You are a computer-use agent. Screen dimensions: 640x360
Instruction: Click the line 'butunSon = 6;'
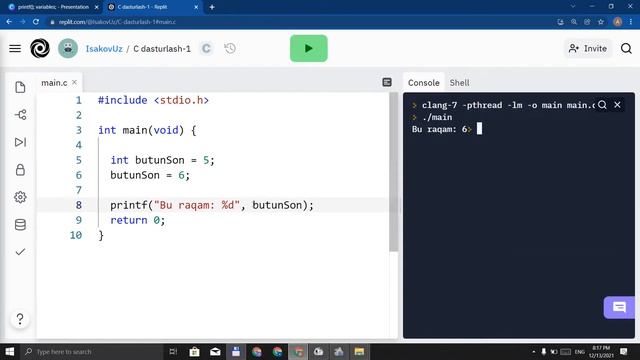tap(150, 175)
